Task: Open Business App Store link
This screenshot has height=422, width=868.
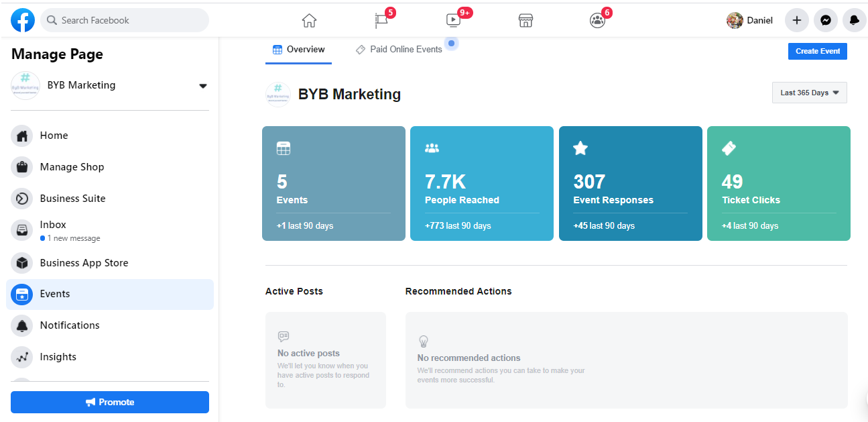Action: point(110,263)
